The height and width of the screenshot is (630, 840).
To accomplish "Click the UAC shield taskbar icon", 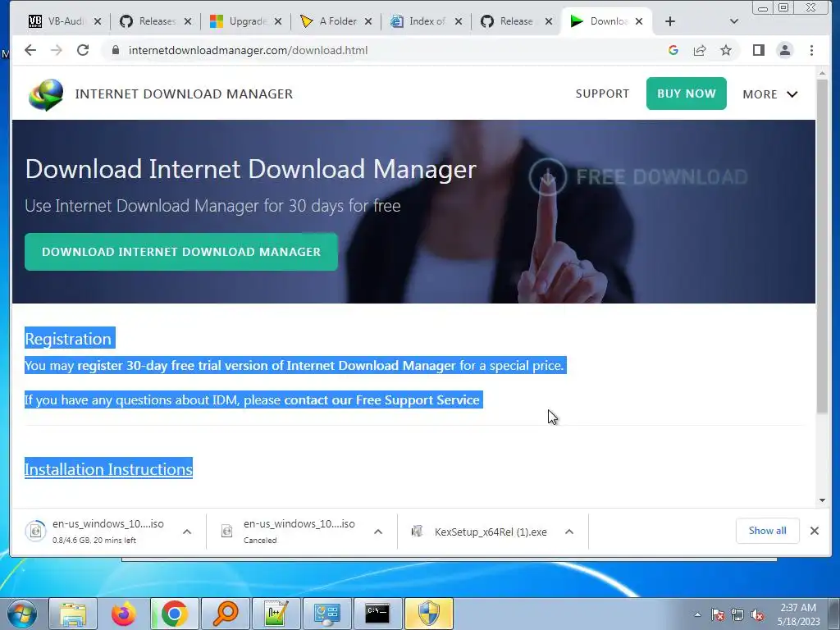I will point(428,614).
